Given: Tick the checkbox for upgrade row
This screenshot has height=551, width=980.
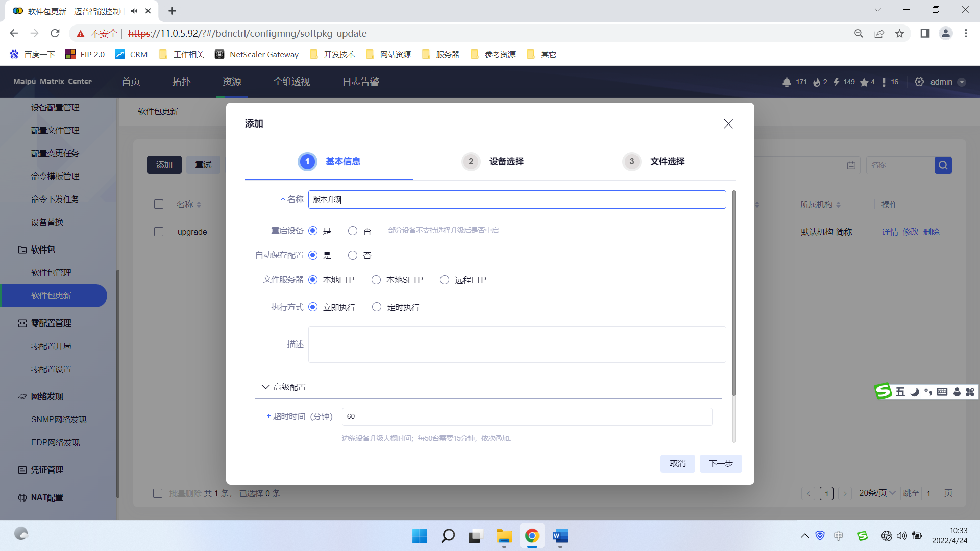Looking at the screenshot, I should click(159, 232).
